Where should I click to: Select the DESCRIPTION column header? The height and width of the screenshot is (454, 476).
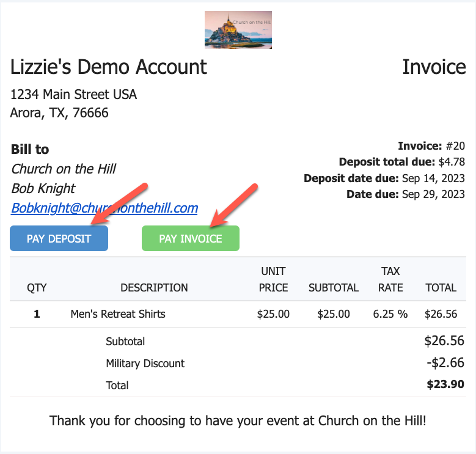[x=154, y=288]
